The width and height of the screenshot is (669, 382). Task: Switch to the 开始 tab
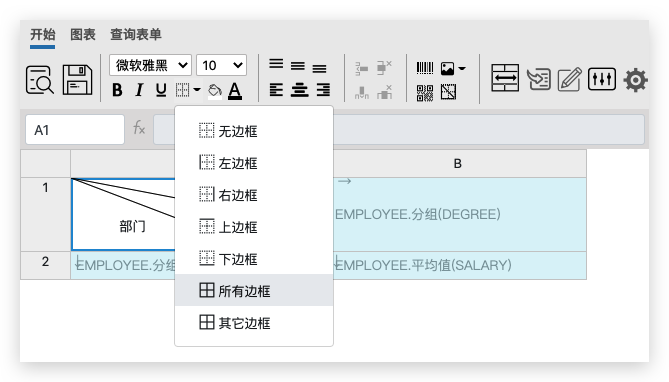pos(43,35)
